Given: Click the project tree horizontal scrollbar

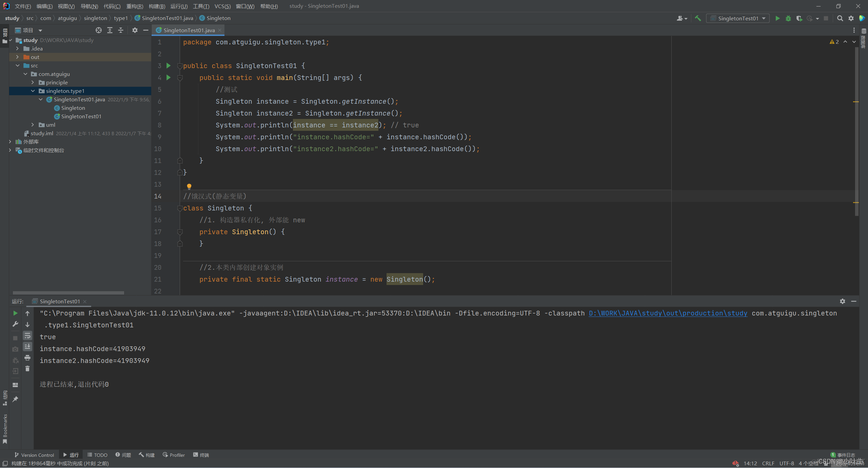Looking at the screenshot, I should [x=68, y=293].
